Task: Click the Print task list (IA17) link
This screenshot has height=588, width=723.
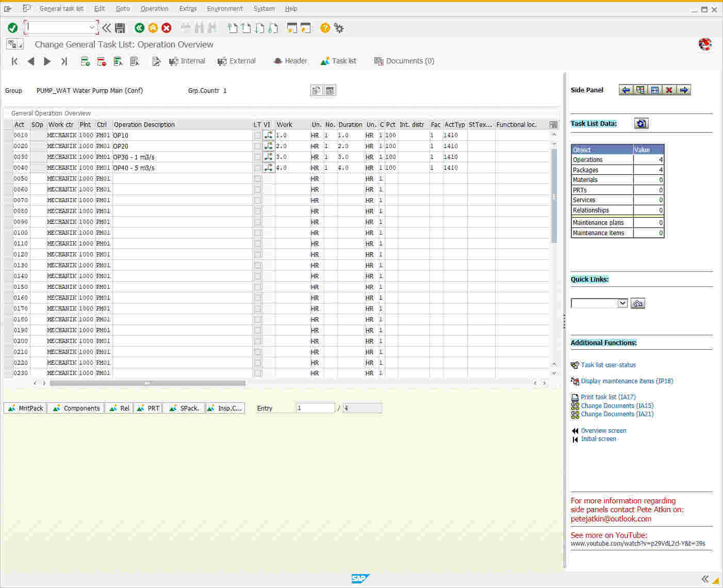Action: pos(608,397)
